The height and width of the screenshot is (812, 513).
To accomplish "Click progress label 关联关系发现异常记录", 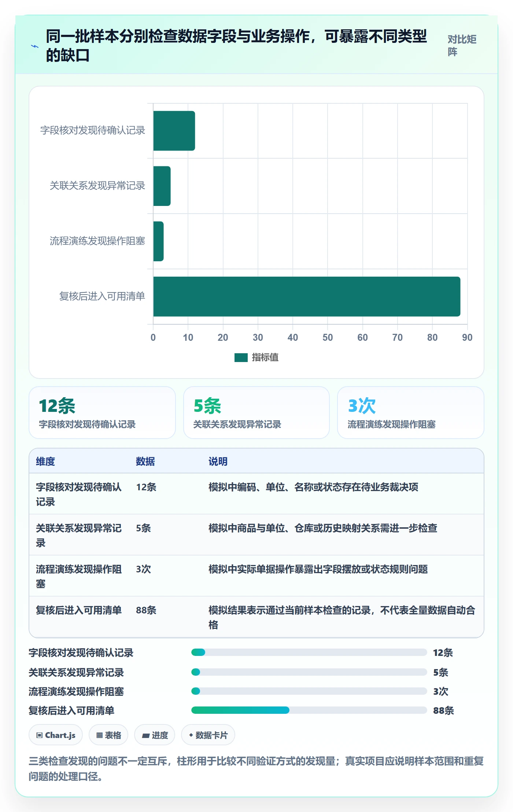I will point(76,672).
